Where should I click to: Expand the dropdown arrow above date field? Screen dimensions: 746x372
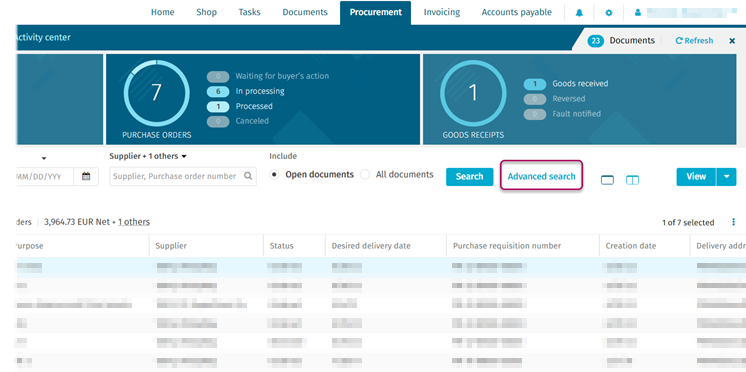[x=44, y=158]
